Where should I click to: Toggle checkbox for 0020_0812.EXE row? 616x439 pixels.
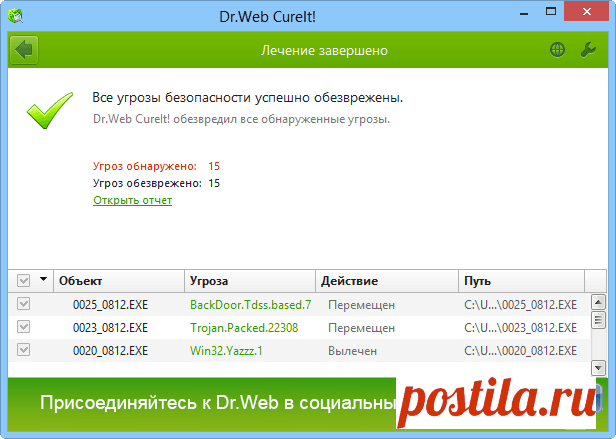point(24,350)
